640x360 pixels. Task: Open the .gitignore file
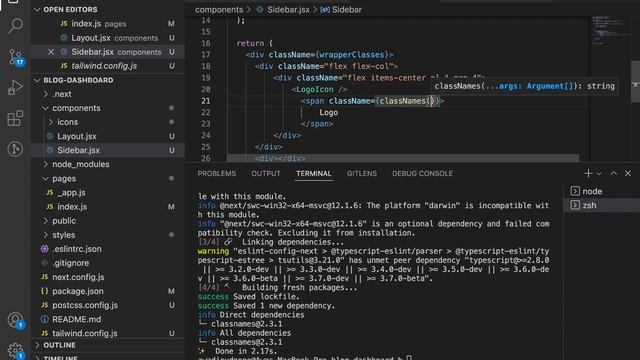108,263
